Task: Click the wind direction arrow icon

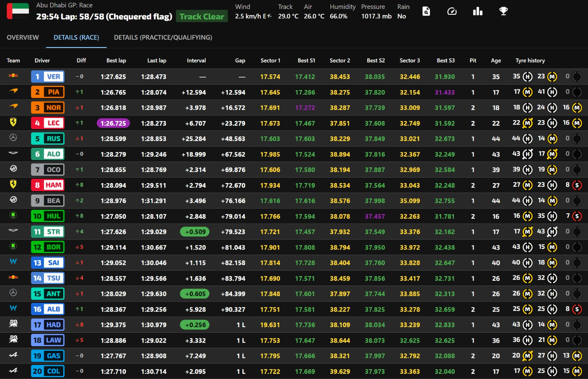Action: pyautogui.click(x=269, y=16)
